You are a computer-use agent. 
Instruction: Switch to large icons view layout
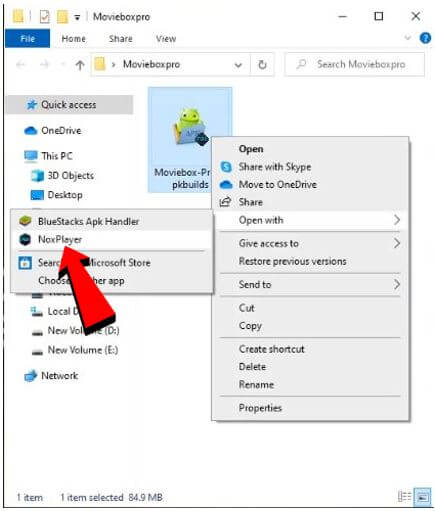[x=422, y=497]
